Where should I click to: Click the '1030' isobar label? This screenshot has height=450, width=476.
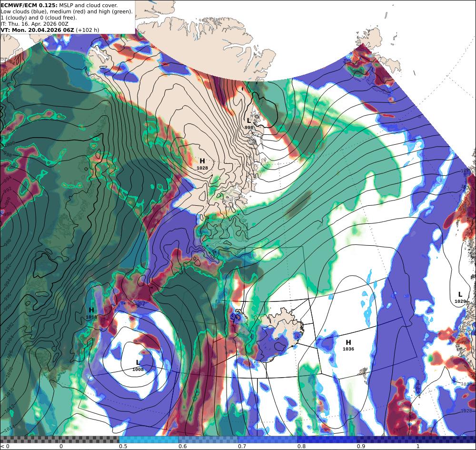tap(466, 384)
